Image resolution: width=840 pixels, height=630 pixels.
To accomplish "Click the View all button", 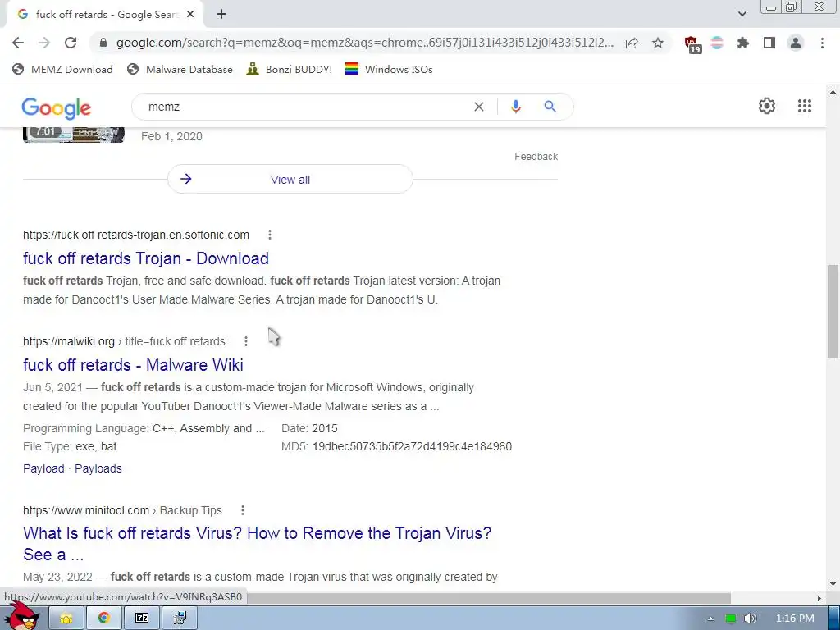I will point(290,180).
